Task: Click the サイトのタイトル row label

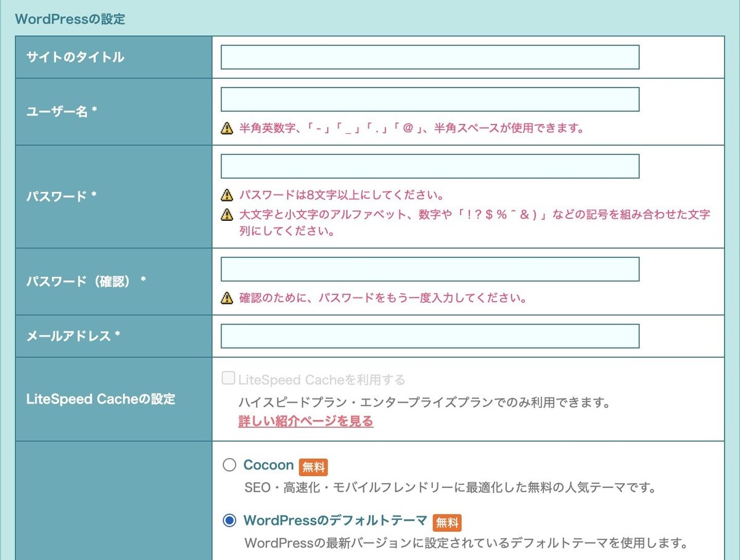Action: (x=75, y=57)
